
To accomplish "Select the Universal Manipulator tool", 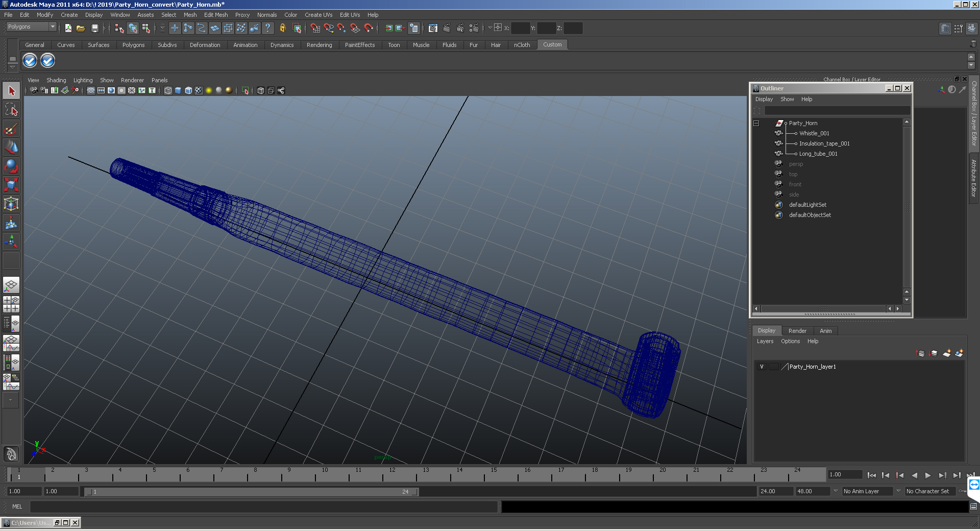I will coord(11,204).
